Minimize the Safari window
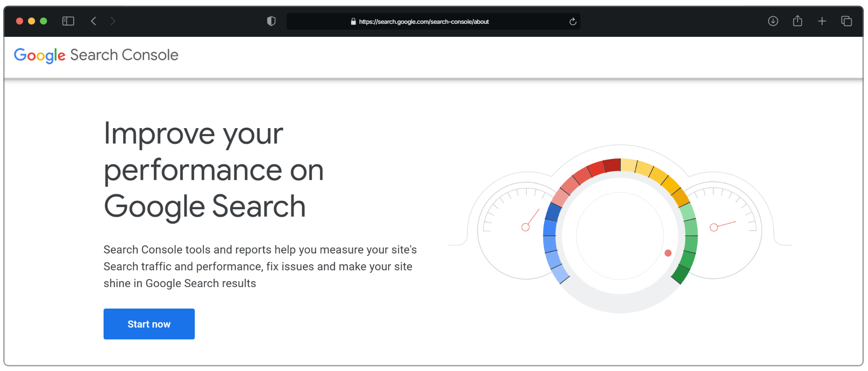Screen dimensions: 868x371 tap(32, 21)
